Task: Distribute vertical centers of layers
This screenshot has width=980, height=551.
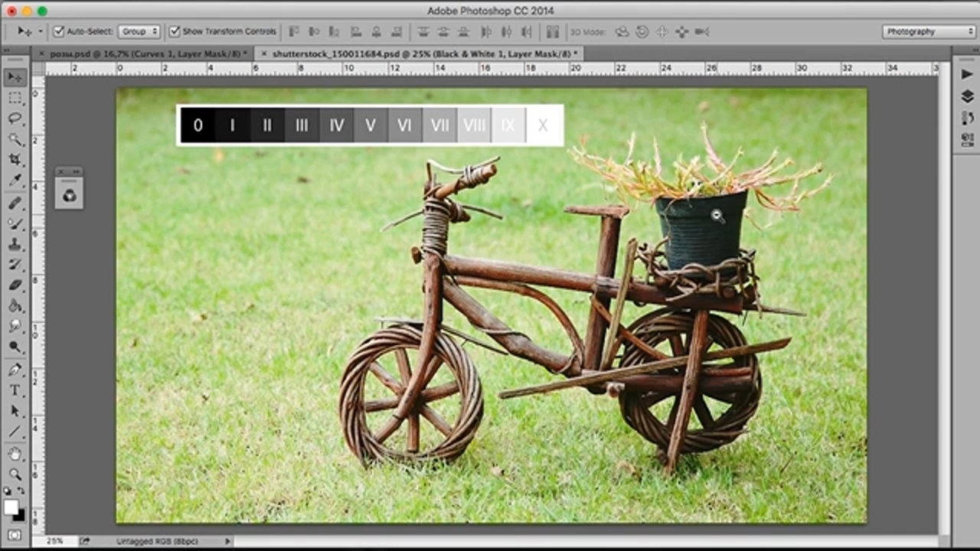Action: tap(444, 31)
